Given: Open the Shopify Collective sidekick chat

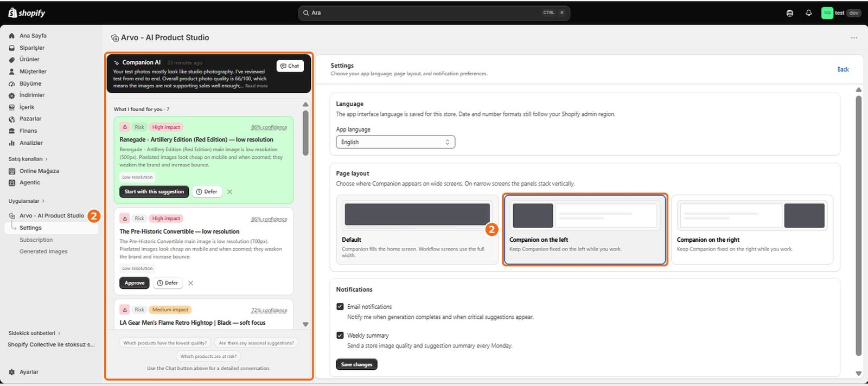Looking at the screenshot, I should pos(52,345).
